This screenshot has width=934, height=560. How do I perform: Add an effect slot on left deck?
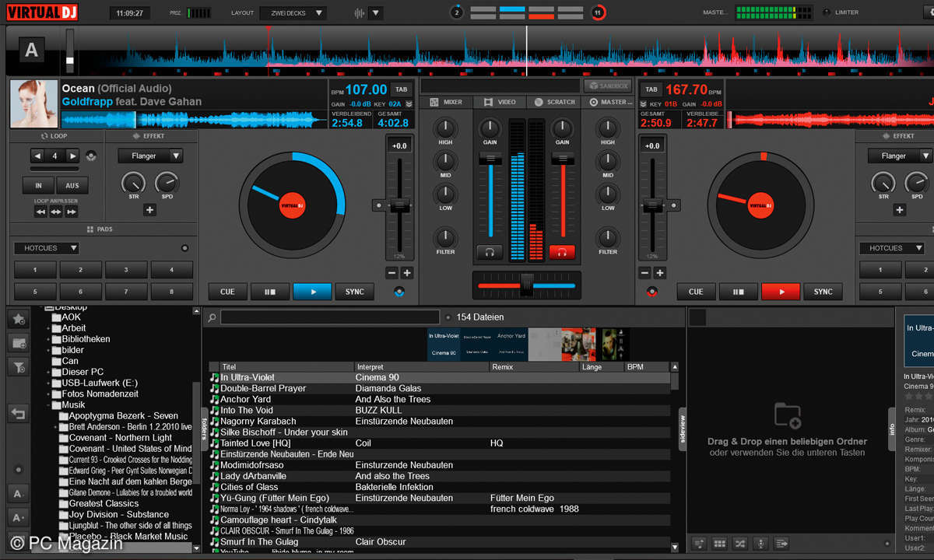pyautogui.click(x=150, y=210)
